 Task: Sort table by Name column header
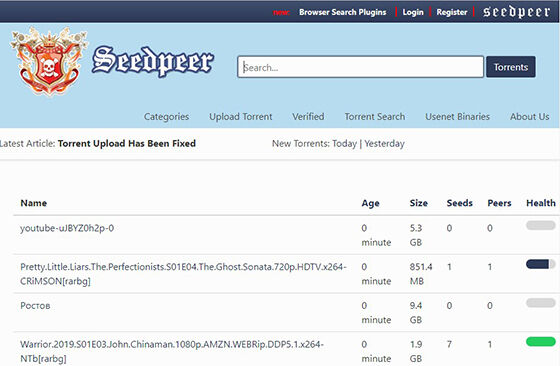pos(34,203)
